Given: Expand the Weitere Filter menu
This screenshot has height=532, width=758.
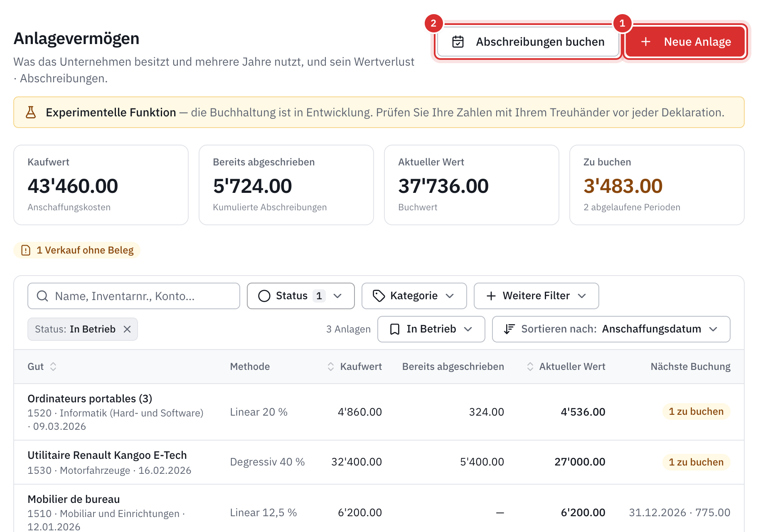Looking at the screenshot, I should click(537, 296).
